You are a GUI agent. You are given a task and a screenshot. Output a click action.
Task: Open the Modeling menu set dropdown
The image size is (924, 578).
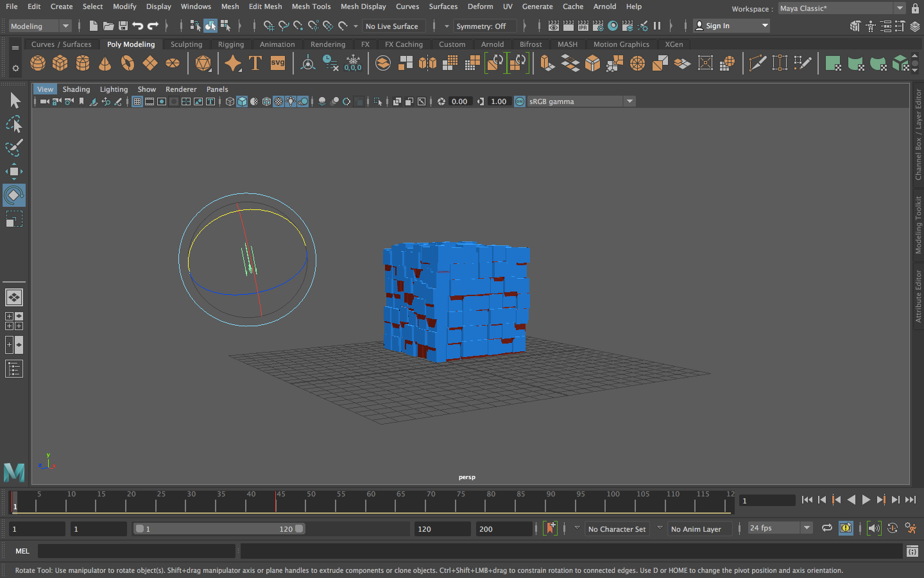point(40,26)
